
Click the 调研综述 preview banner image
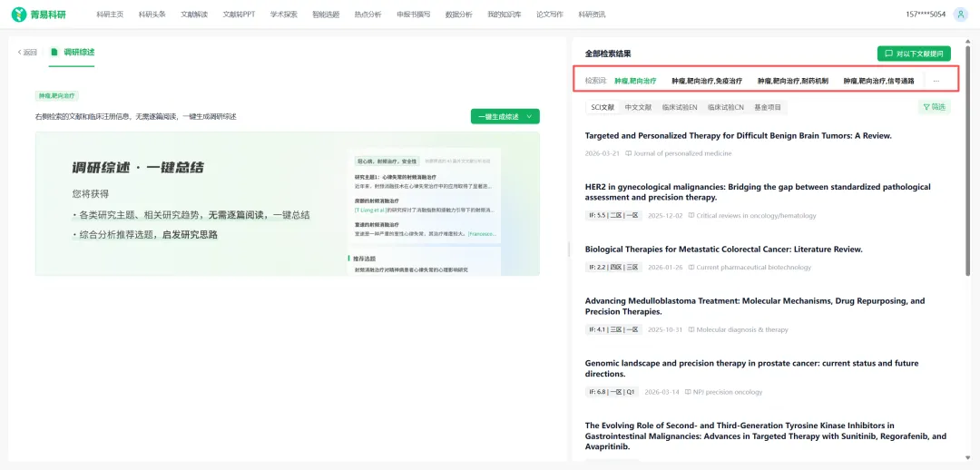point(287,203)
